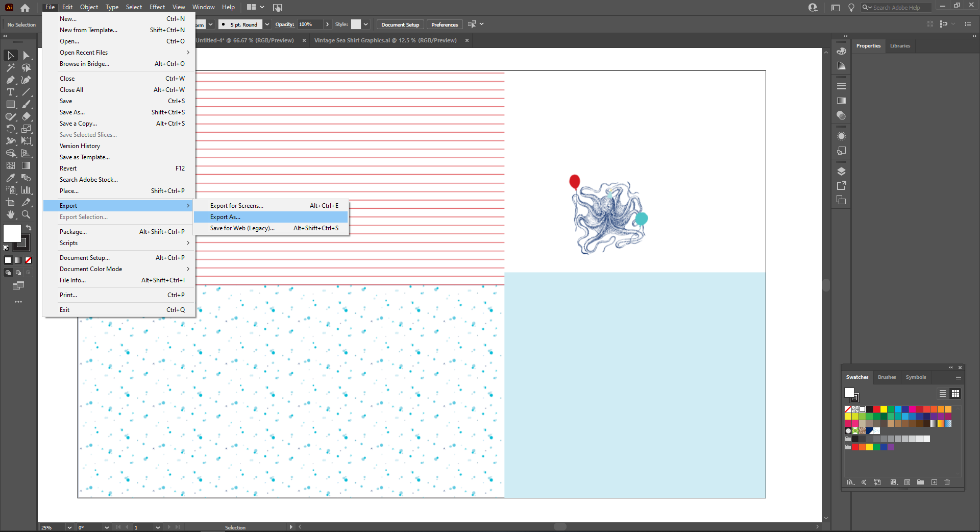
Task: Select the Column Graph tool
Action: pyautogui.click(x=27, y=190)
